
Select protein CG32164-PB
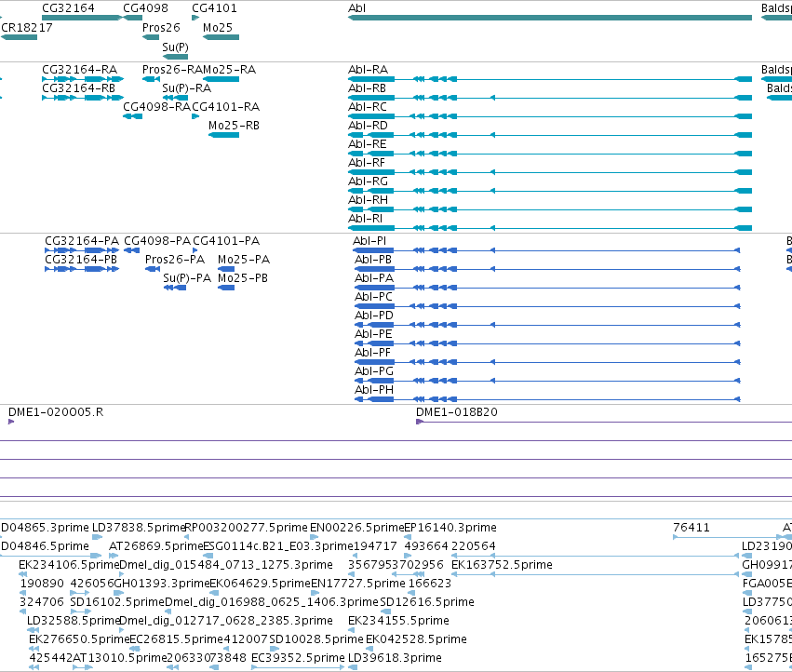(81, 259)
